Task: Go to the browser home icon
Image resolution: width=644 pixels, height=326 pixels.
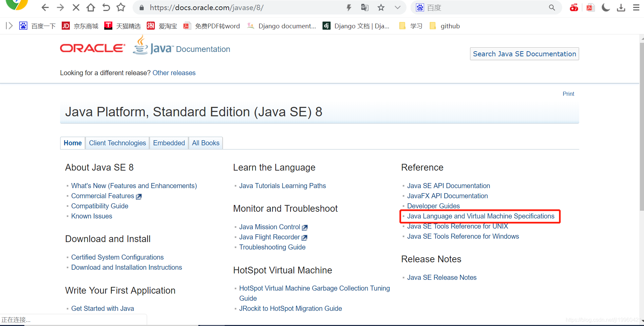Action: (x=91, y=7)
